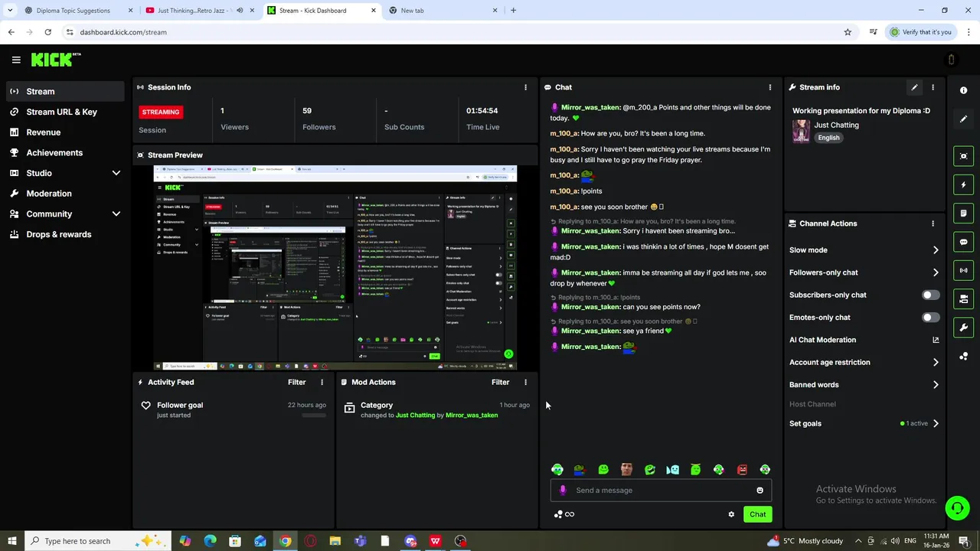Toggle the stream preview widget icon in sidebar

coord(963,156)
